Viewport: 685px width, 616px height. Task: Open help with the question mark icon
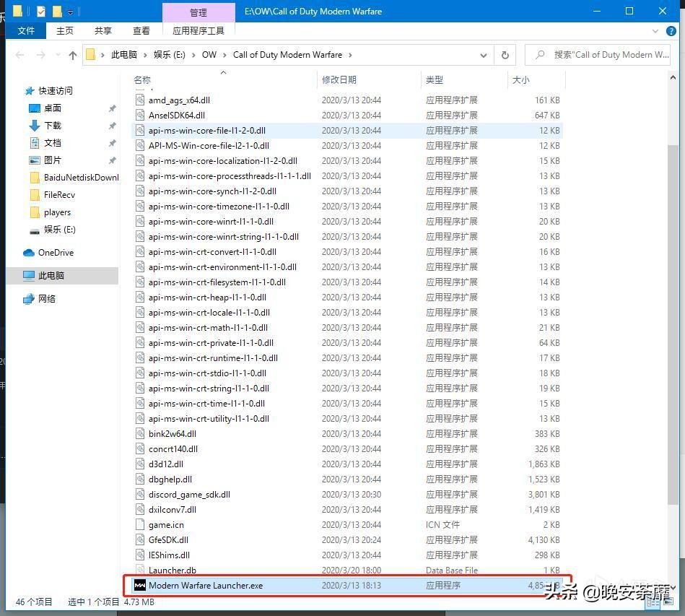672,31
